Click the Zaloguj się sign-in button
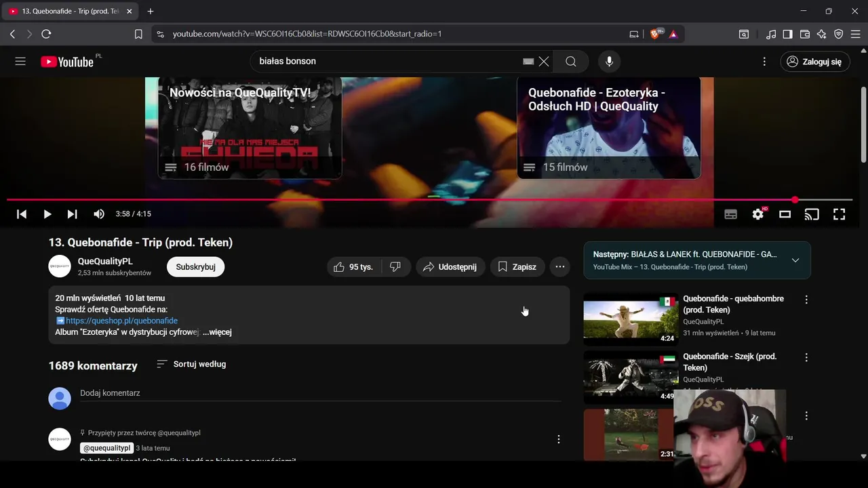Viewport: 868px width, 488px height. pos(814,62)
